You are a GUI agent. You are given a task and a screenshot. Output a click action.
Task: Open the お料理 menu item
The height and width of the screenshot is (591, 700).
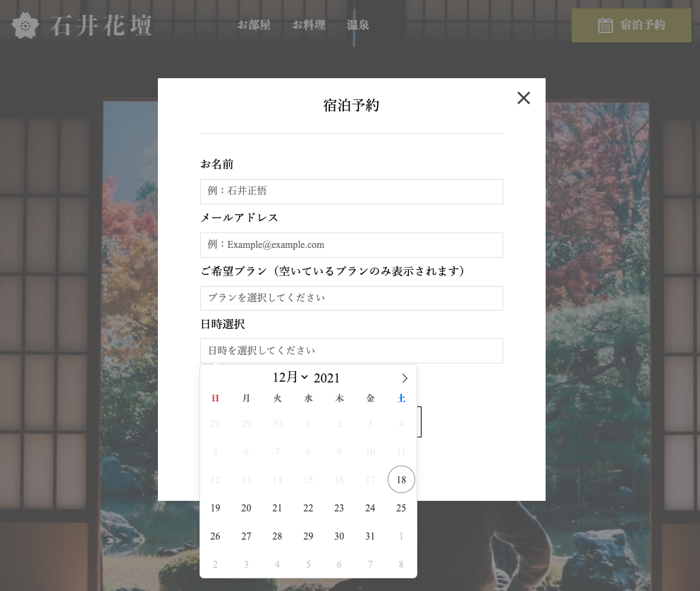(x=309, y=25)
